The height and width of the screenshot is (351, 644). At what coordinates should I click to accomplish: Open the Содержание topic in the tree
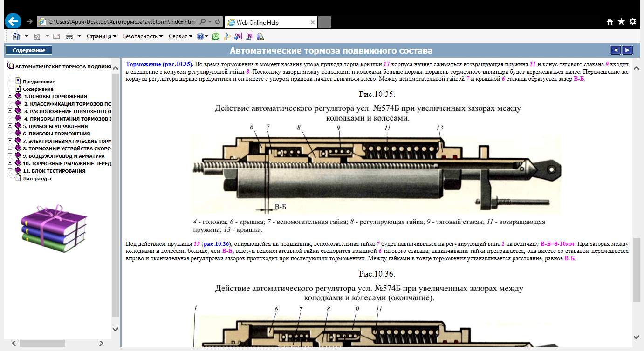pos(38,89)
